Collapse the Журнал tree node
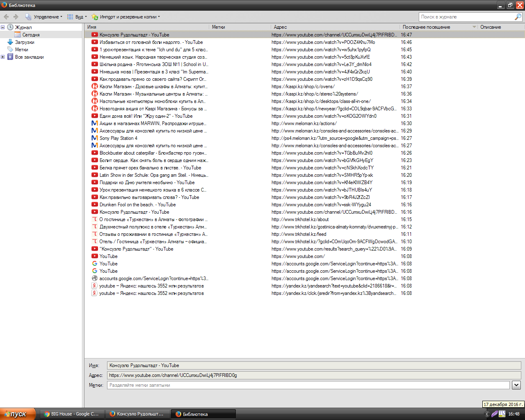Viewport: 525px width, 420px height. 2,27
